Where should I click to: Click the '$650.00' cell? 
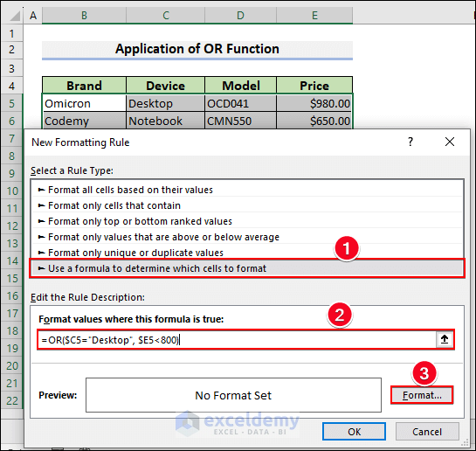pyautogui.click(x=314, y=121)
